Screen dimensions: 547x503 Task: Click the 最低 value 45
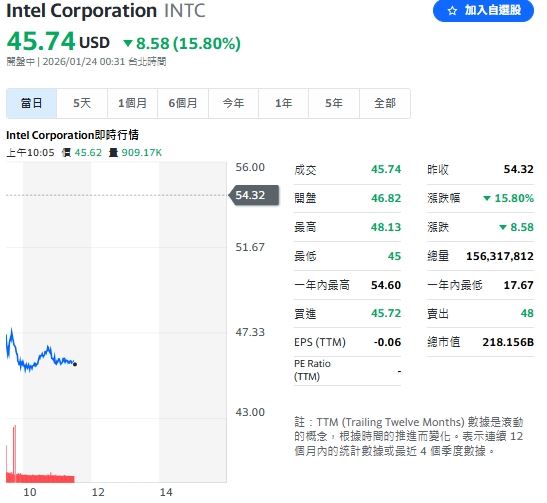point(394,256)
